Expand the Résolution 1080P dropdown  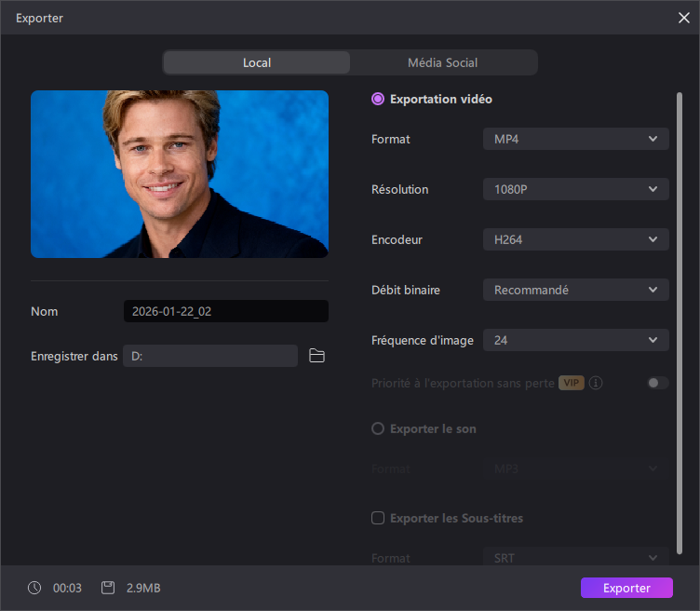(575, 189)
